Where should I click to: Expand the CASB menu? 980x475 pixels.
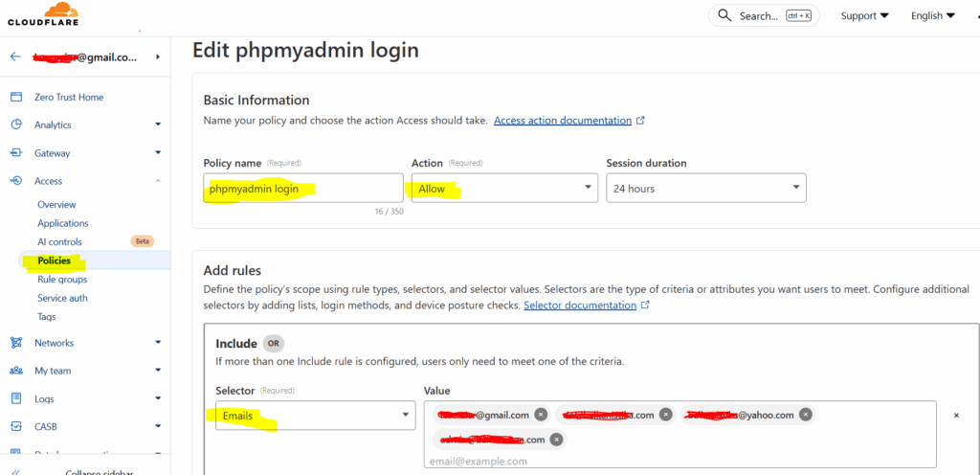(158, 426)
